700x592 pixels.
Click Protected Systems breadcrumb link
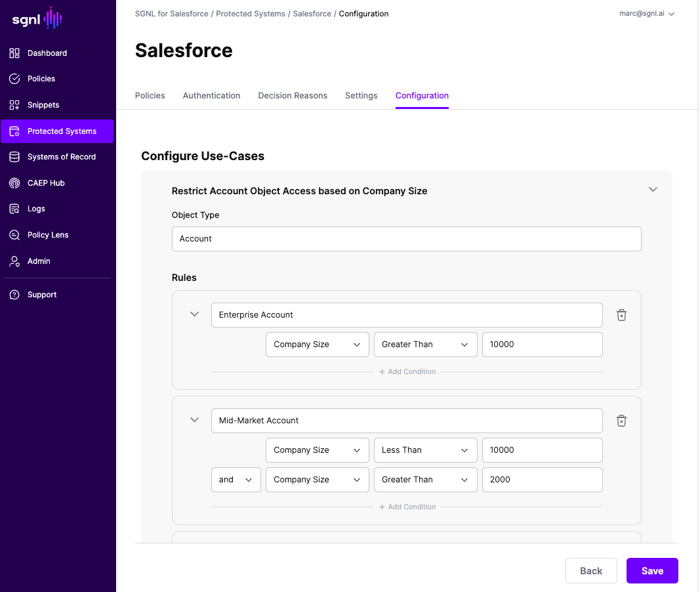251,14
